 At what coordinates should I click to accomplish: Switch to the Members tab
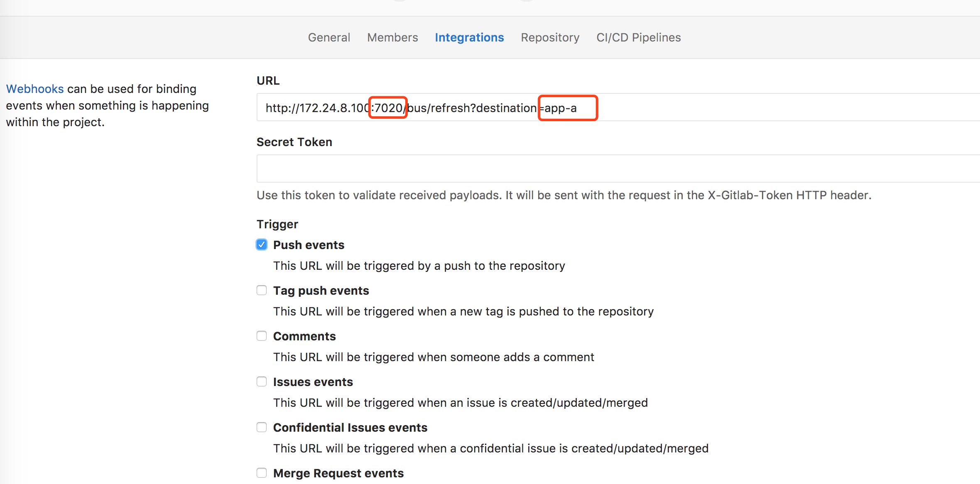[x=392, y=37]
